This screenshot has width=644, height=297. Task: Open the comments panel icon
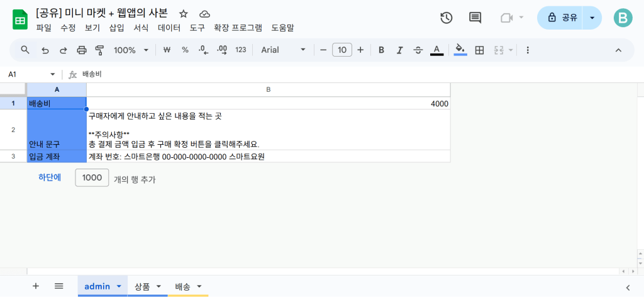click(x=475, y=18)
